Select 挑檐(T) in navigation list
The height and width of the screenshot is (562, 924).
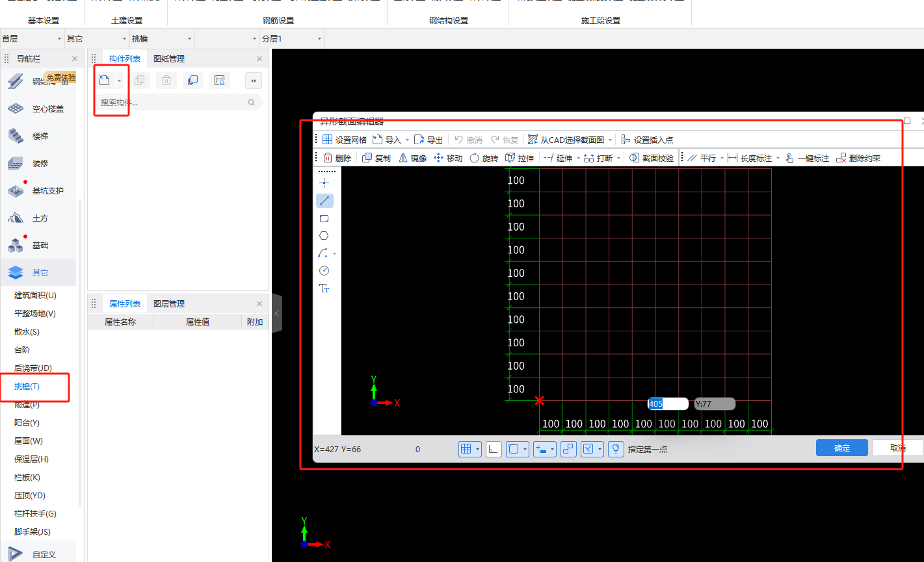27,387
